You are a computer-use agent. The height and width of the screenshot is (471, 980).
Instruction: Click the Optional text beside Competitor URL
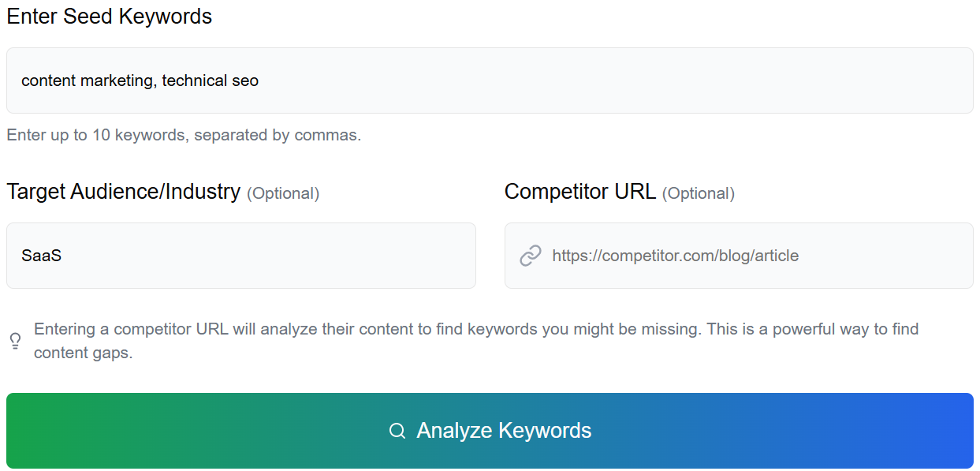tap(699, 193)
